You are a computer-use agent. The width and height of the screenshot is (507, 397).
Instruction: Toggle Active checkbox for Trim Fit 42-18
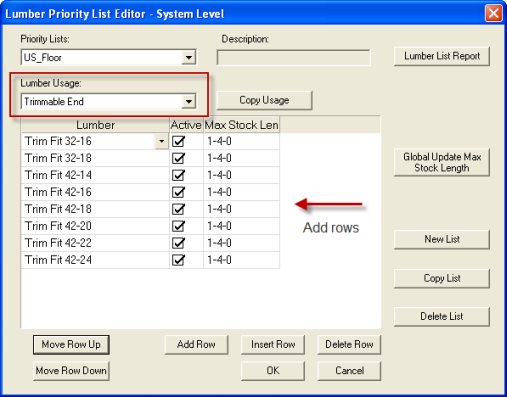pos(179,209)
